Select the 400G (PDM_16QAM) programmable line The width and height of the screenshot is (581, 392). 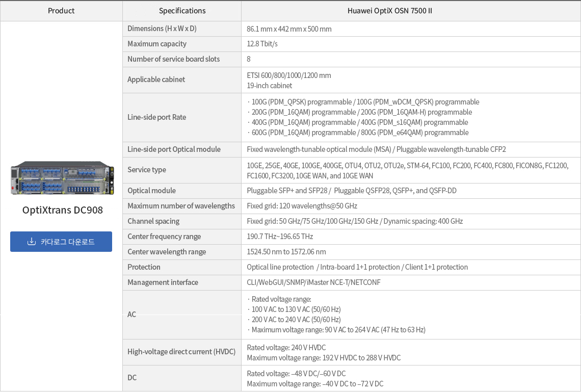click(358, 122)
